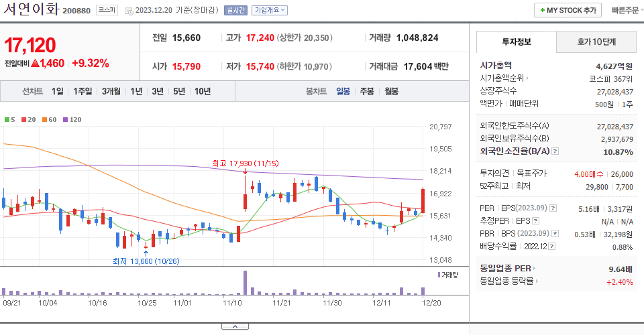Open help icon next to 외국인소진율(B/A)
644x335 pixels.
click(555, 151)
